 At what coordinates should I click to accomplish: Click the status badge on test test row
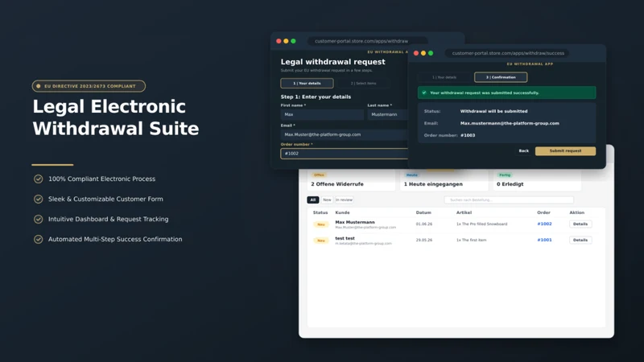tap(320, 241)
